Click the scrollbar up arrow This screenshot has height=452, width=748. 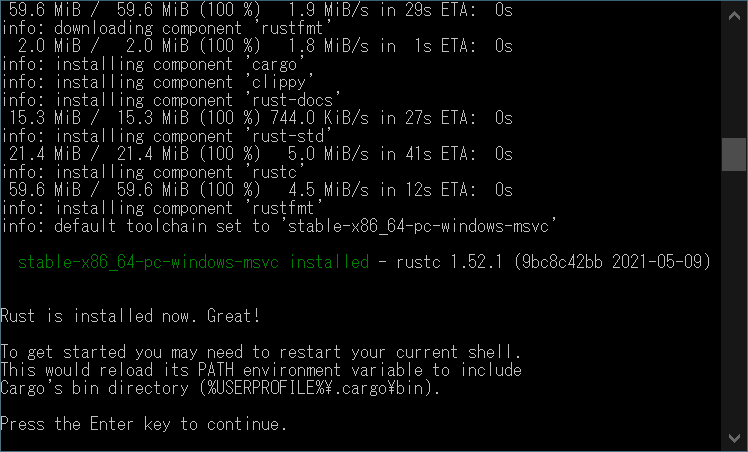(x=734, y=16)
